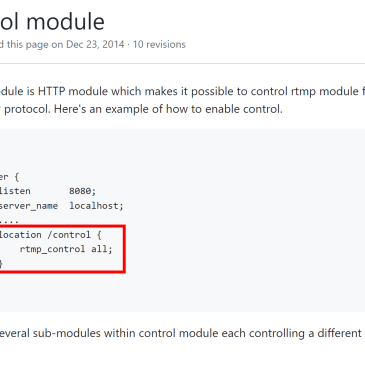Click the 8080; port value in the code

tap(83, 191)
